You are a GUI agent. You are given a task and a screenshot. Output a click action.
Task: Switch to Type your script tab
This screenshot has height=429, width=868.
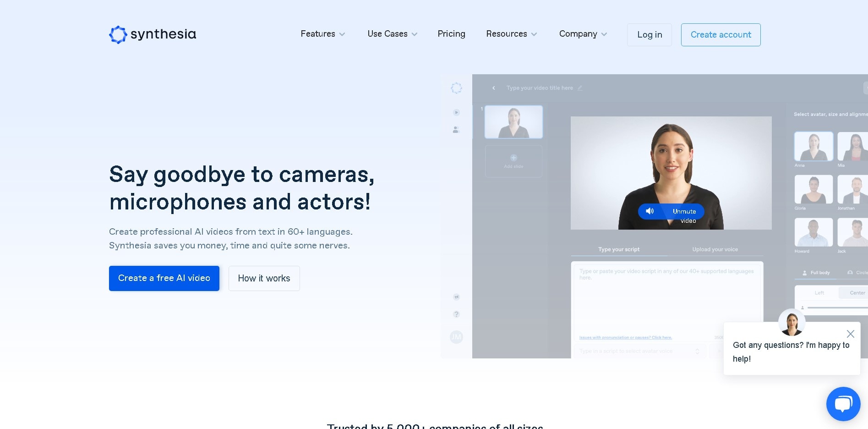click(x=619, y=249)
